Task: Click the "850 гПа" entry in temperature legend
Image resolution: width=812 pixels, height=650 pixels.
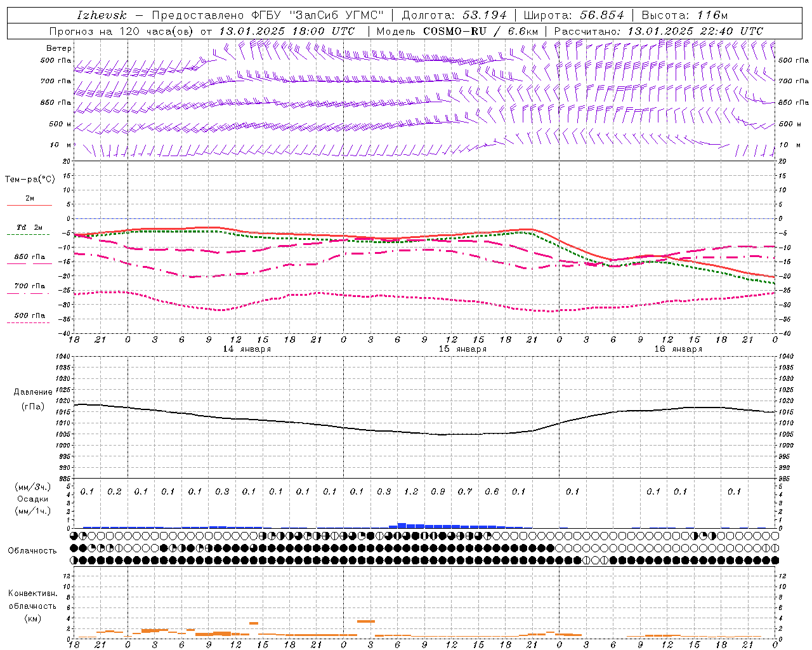Action: tap(30, 257)
